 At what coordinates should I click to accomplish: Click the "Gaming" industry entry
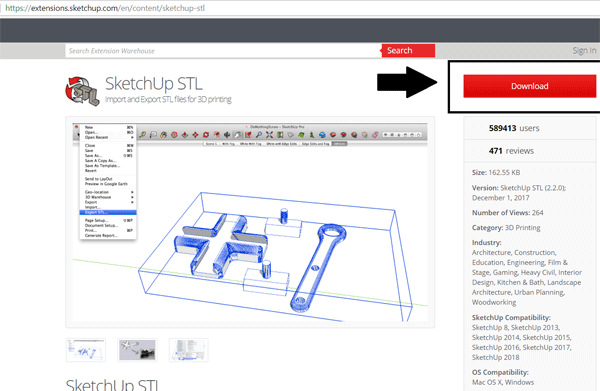(505, 272)
